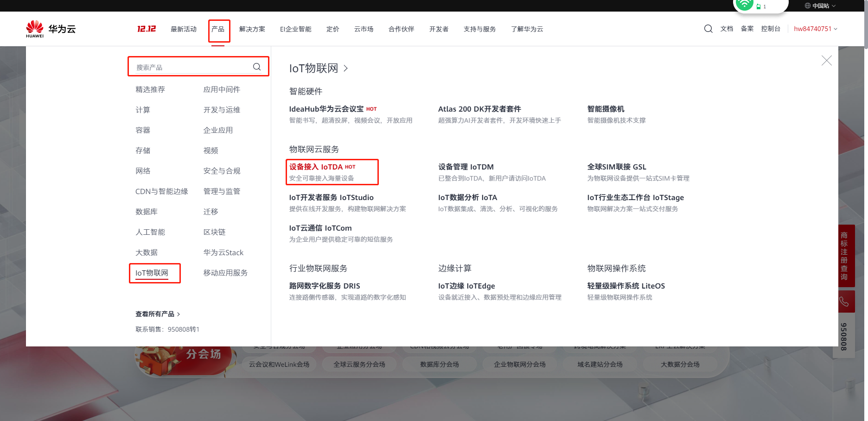
Task: Open Atlas 200 DK开发者套件 product
Action: (479, 109)
